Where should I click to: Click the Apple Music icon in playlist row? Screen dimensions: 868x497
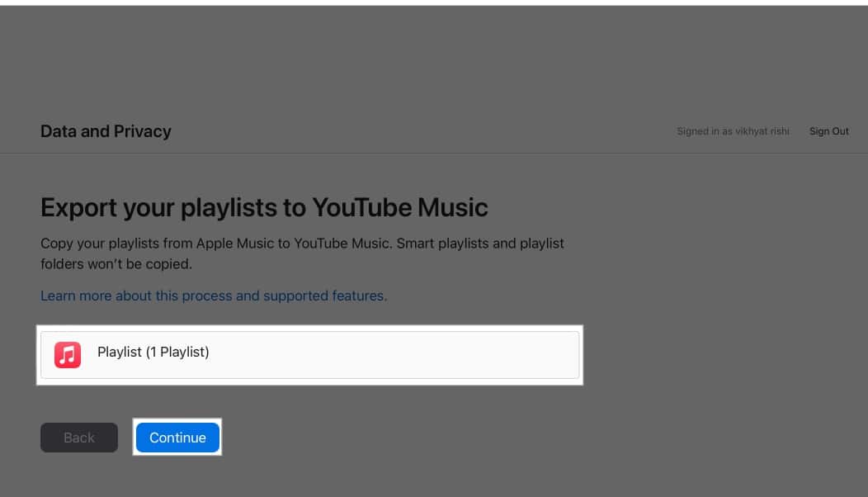(x=68, y=355)
